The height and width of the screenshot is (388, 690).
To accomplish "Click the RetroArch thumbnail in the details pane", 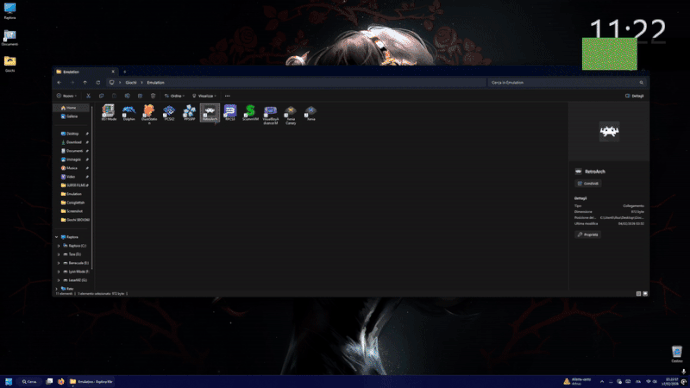I will pyautogui.click(x=609, y=131).
